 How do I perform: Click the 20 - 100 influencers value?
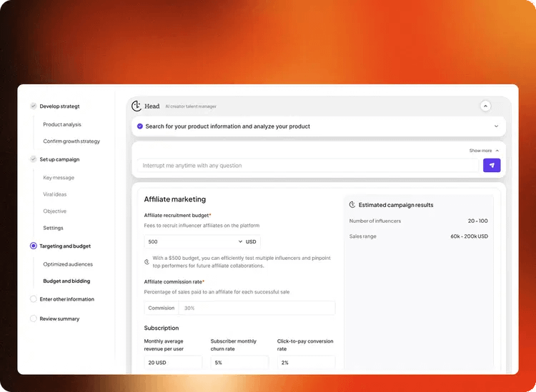tap(477, 221)
